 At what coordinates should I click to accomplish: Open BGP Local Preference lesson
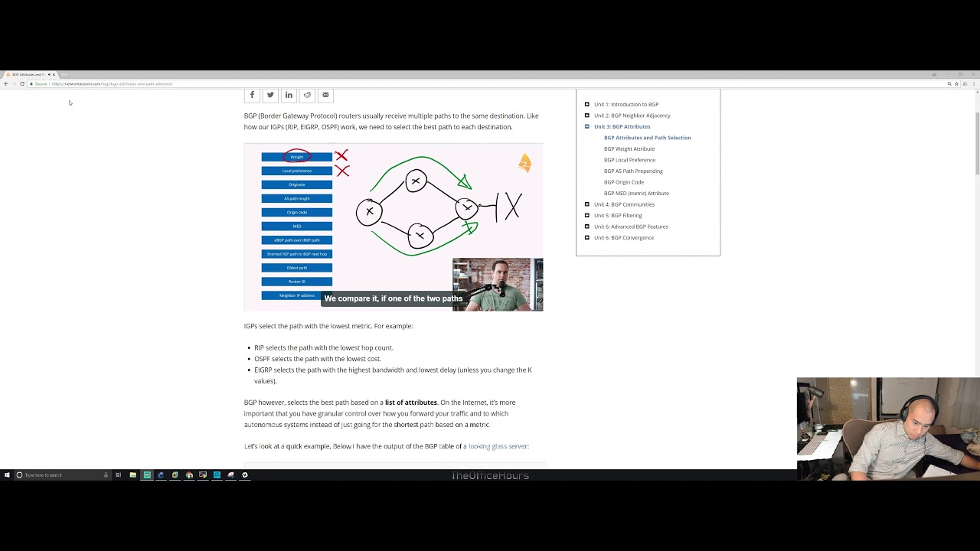[x=629, y=160]
